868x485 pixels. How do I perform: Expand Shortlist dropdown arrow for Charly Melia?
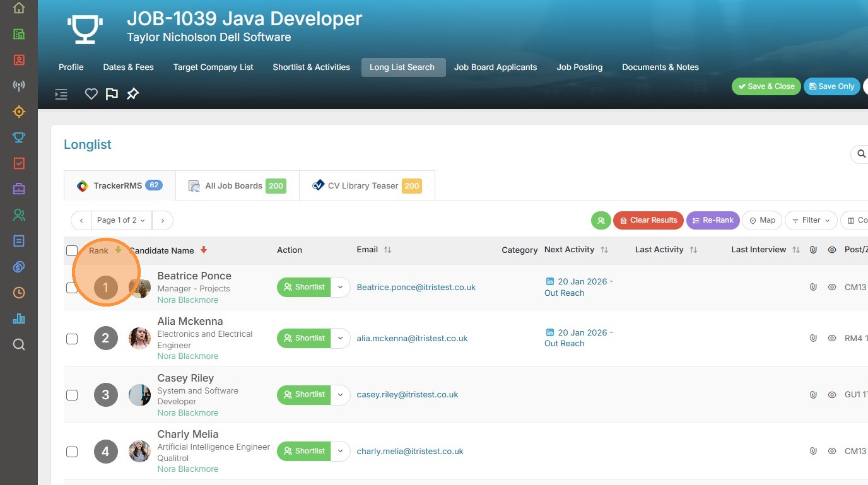[x=340, y=451]
